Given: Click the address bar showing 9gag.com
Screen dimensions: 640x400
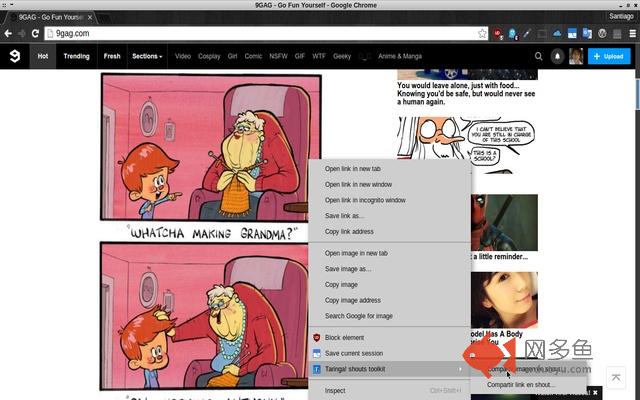Looking at the screenshot, I should [x=261, y=33].
